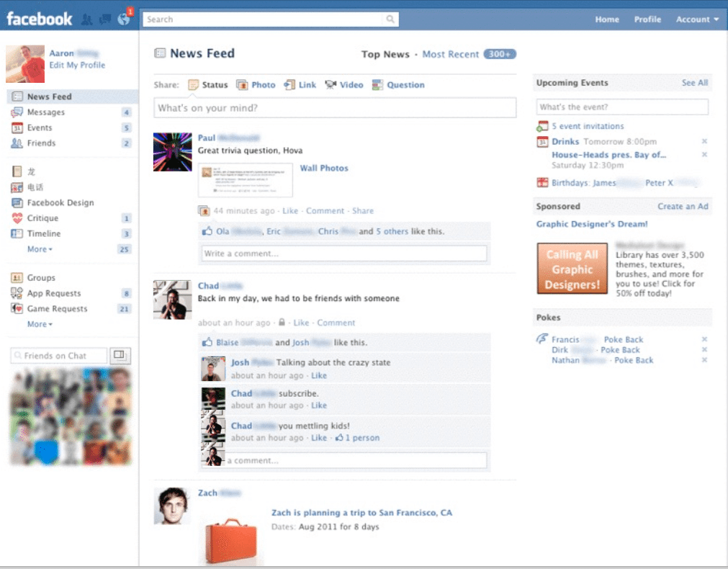
Task: Select News Feed in left sidebar
Action: pos(73,97)
